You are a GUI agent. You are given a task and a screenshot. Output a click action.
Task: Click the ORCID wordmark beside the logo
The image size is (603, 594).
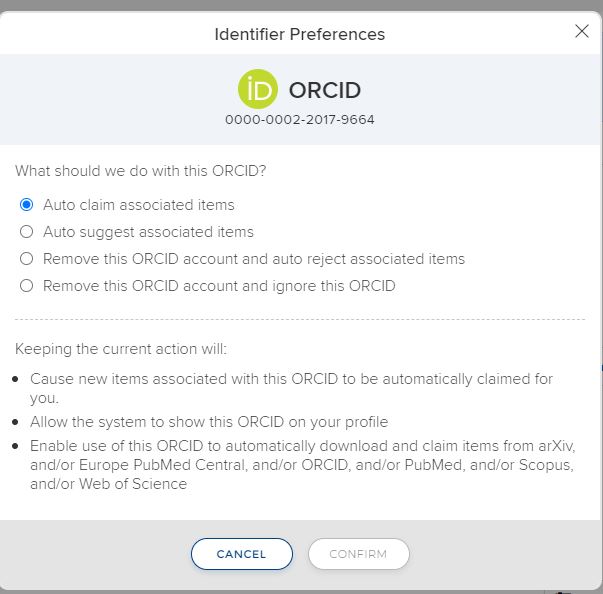(x=325, y=90)
